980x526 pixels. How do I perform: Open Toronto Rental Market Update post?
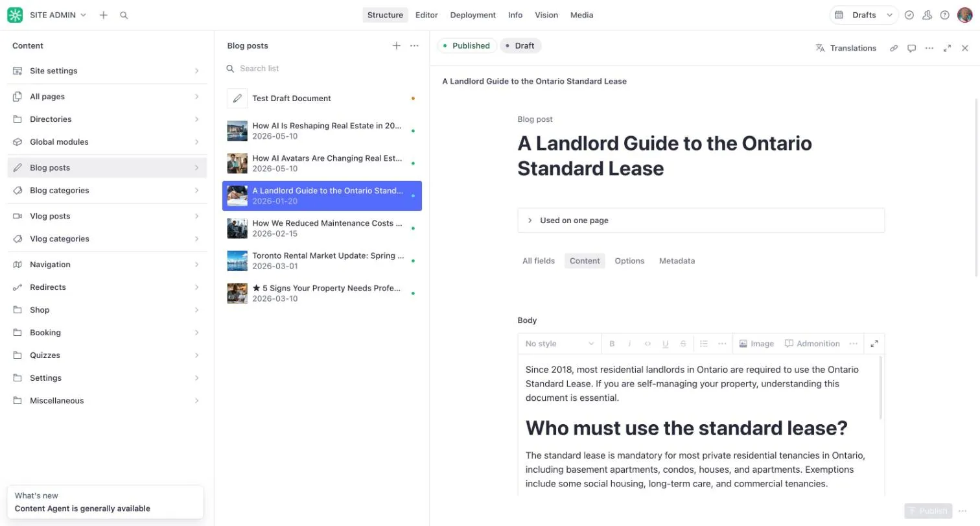322,261
